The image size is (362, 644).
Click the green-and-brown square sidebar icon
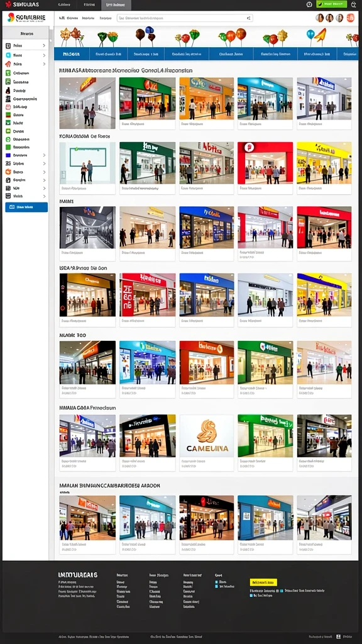tap(8, 114)
